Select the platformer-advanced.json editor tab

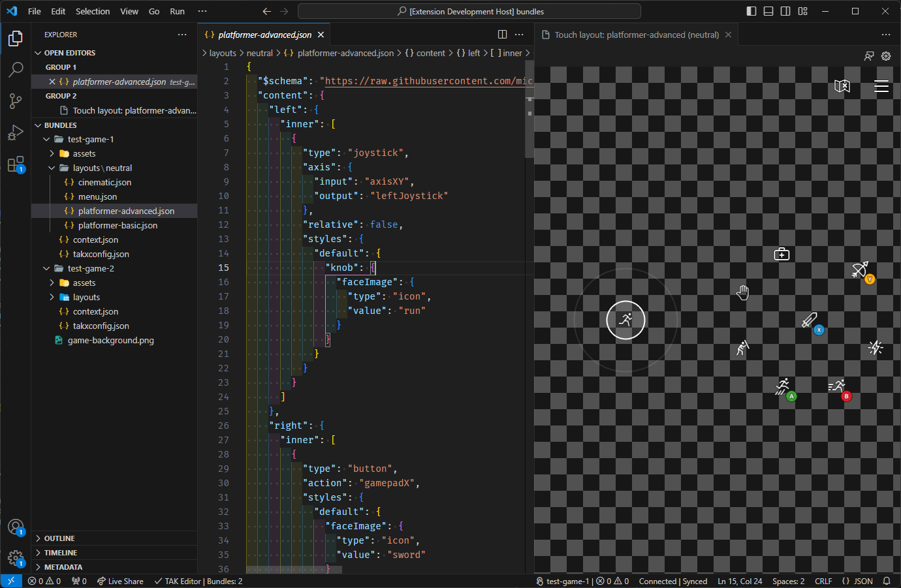click(x=265, y=35)
